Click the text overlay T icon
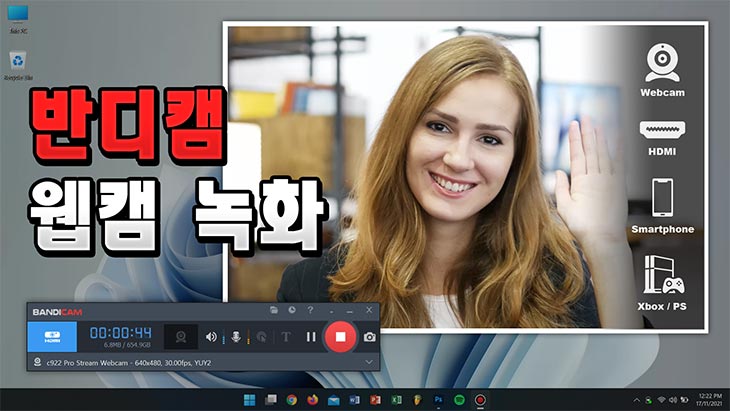 point(286,337)
